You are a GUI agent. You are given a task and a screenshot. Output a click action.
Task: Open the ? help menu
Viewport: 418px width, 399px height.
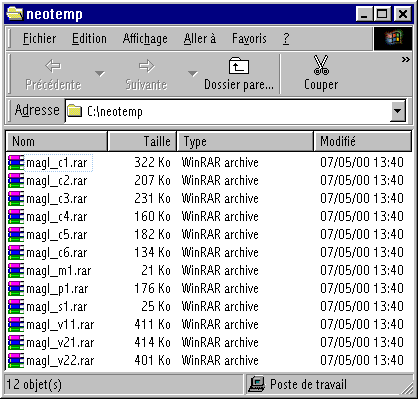[x=286, y=39]
